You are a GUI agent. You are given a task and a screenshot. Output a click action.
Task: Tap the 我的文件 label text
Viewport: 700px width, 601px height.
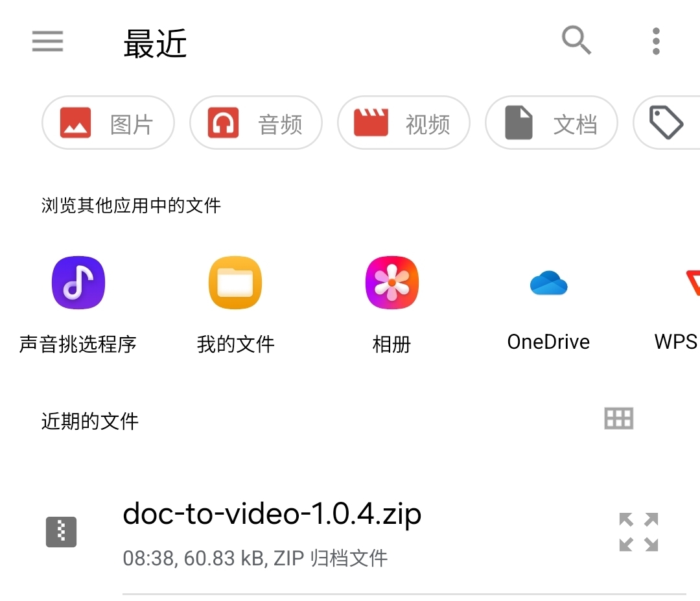(236, 344)
